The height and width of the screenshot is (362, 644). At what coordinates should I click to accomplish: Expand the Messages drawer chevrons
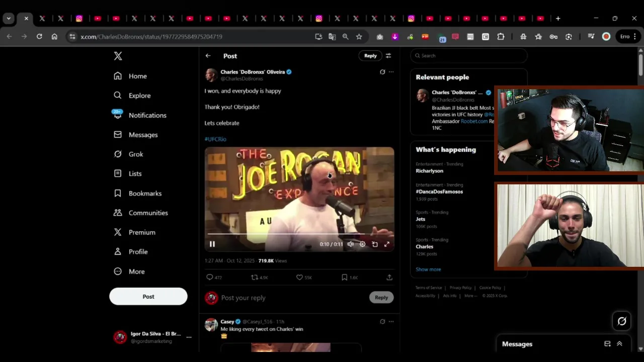coord(619,344)
